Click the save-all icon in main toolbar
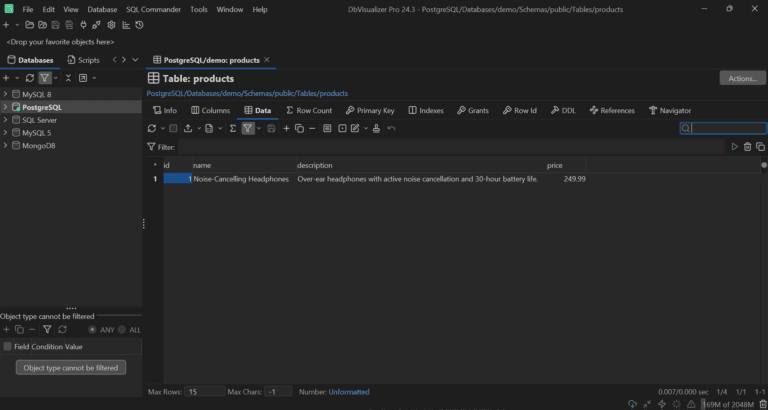This screenshot has width=768, height=410. click(x=69, y=25)
